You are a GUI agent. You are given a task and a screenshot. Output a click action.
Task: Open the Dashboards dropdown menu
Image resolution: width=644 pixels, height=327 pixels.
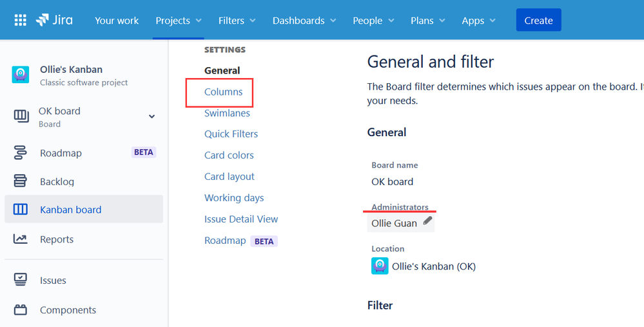point(304,21)
